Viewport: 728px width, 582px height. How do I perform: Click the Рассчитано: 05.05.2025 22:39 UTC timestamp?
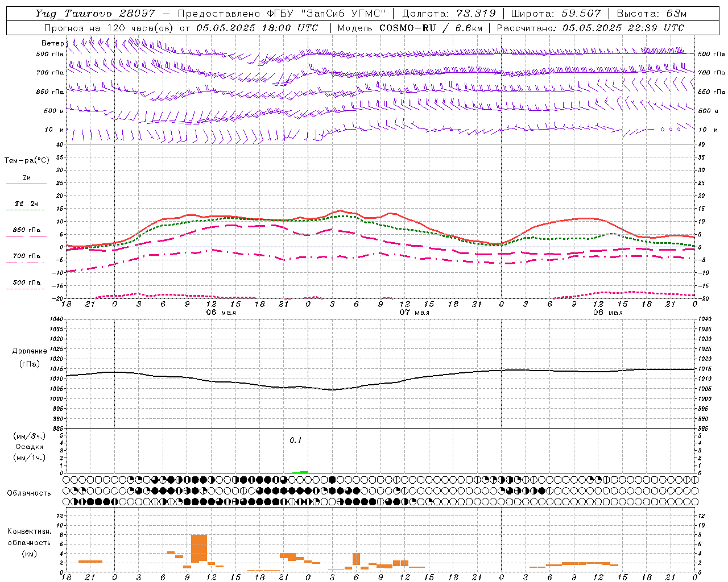(x=590, y=28)
